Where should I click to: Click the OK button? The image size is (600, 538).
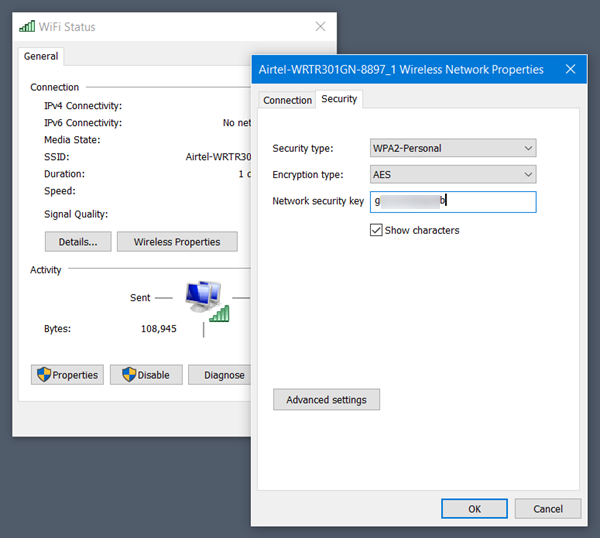pyautogui.click(x=474, y=509)
